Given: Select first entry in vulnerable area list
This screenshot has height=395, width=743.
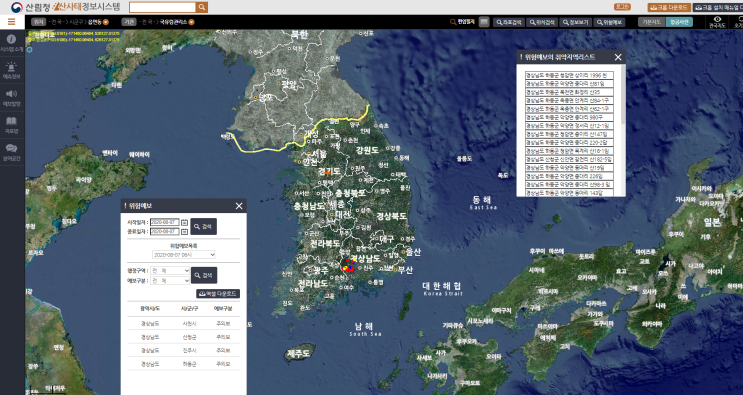Looking at the screenshot, I should [569, 75].
